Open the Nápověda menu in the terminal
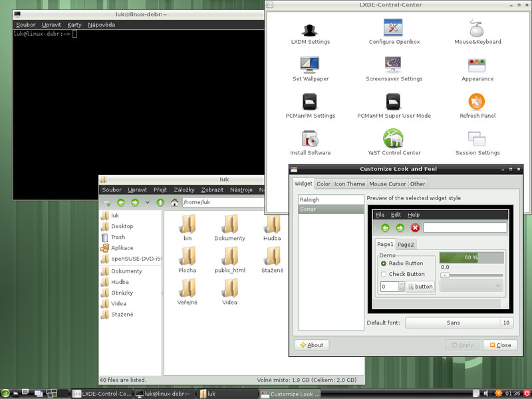532x399 pixels. pos(102,25)
